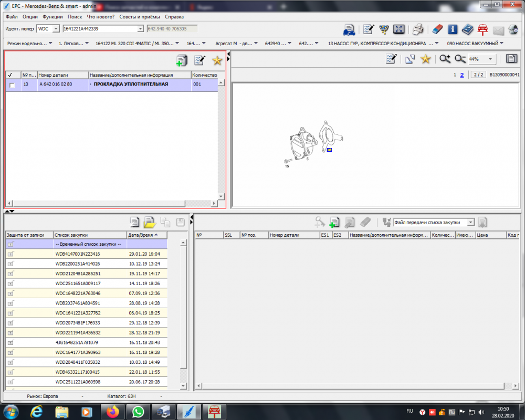The width and height of the screenshot is (525, 420).
Task: Open the WDC prefix dropdown
Action: pos(56,29)
